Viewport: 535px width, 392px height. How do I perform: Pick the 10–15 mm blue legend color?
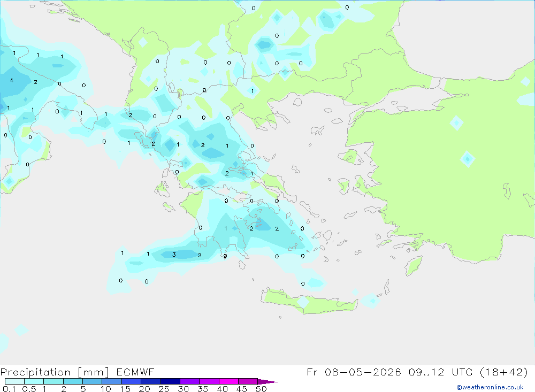point(112,381)
